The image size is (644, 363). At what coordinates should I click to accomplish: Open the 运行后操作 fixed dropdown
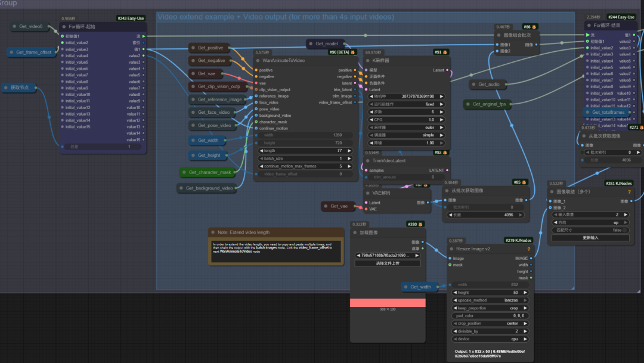pos(406,104)
